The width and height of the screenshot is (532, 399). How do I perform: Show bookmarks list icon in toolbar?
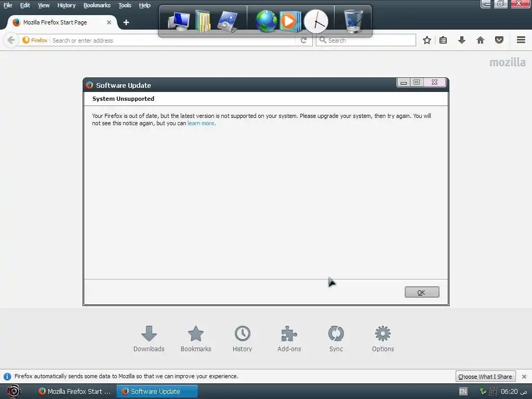pos(443,41)
